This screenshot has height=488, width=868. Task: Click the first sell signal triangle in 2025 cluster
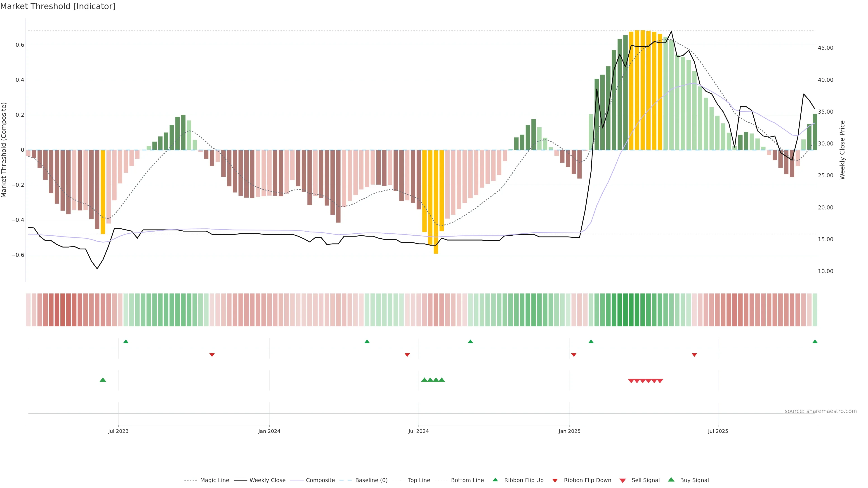pos(631,381)
